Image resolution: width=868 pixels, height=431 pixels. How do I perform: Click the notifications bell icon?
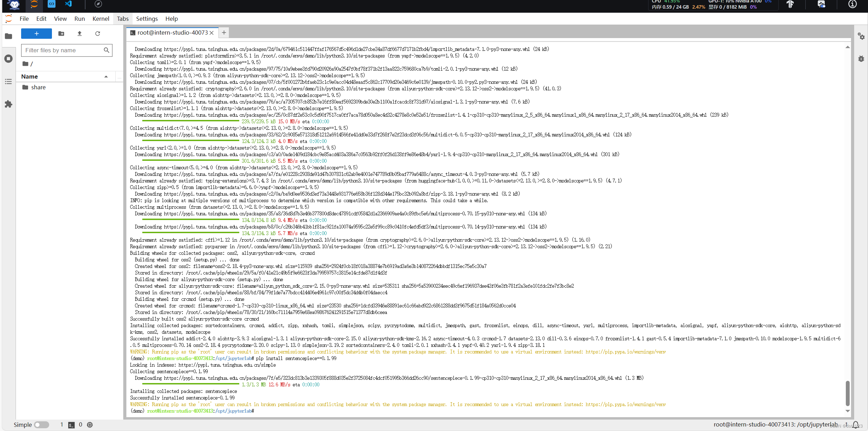(x=856, y=425)
